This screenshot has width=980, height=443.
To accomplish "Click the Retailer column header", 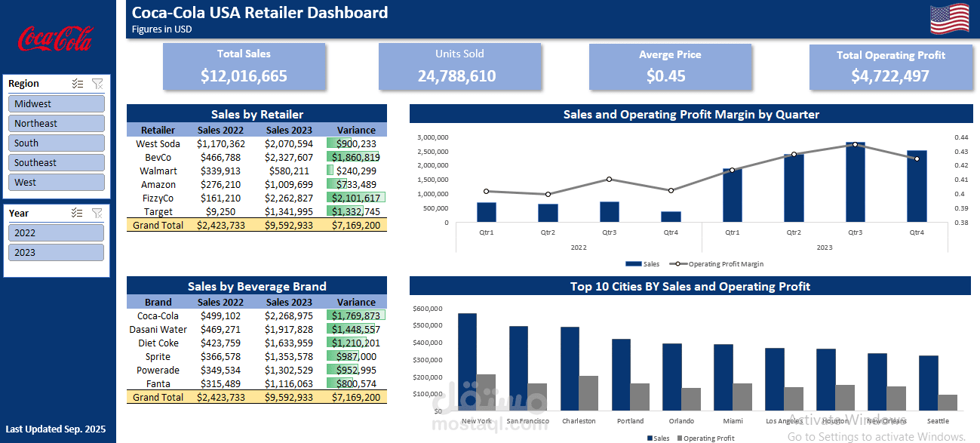I will pyautogui.click(x=158, y=130).
